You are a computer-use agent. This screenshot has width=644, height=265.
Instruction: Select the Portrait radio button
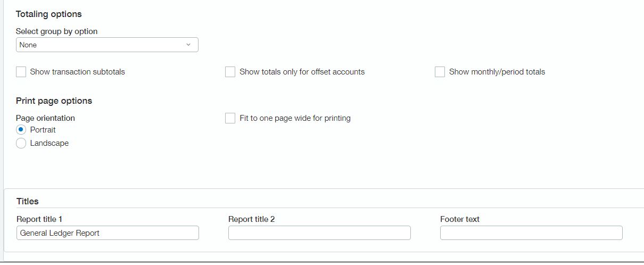21,130
